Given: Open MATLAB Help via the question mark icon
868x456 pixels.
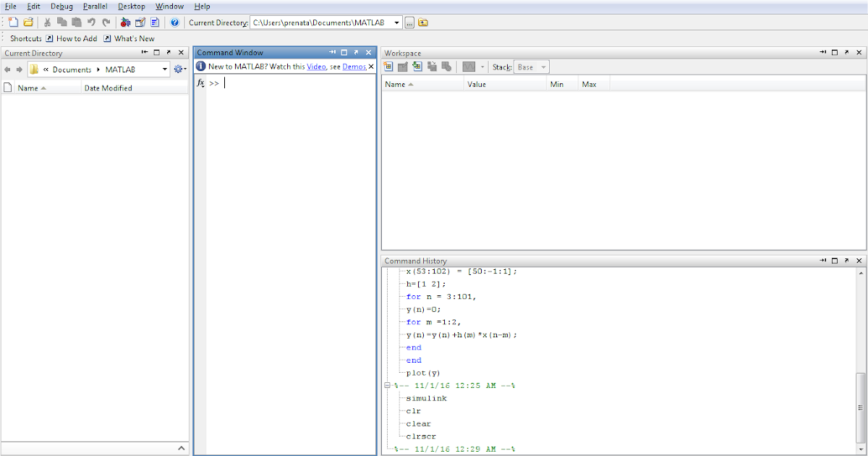Looking at the screenshot, I should coord(174,22).
